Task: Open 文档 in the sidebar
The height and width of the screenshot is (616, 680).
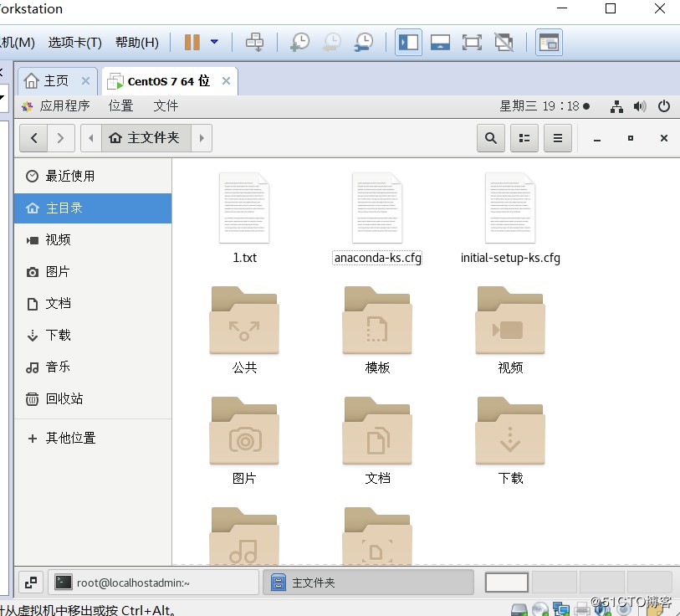Action: pyautogui.click(x=93, y=304)
